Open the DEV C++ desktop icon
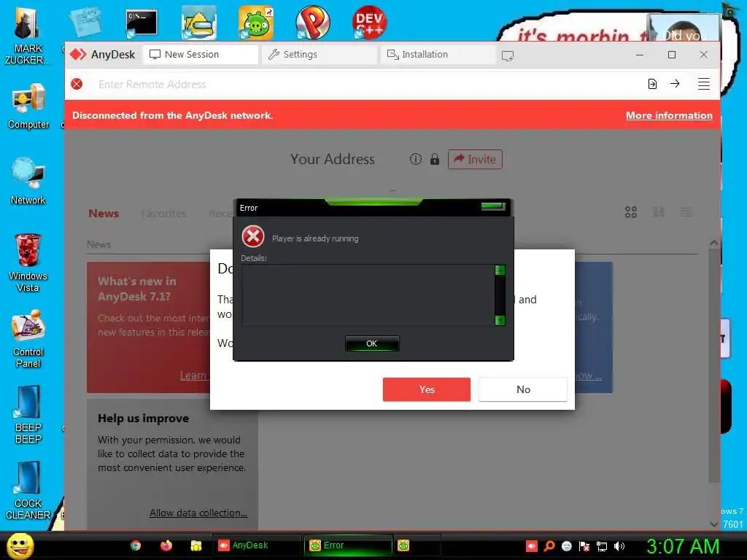The height and width of the screenshot is (560, 747). [x=369, y=23]
